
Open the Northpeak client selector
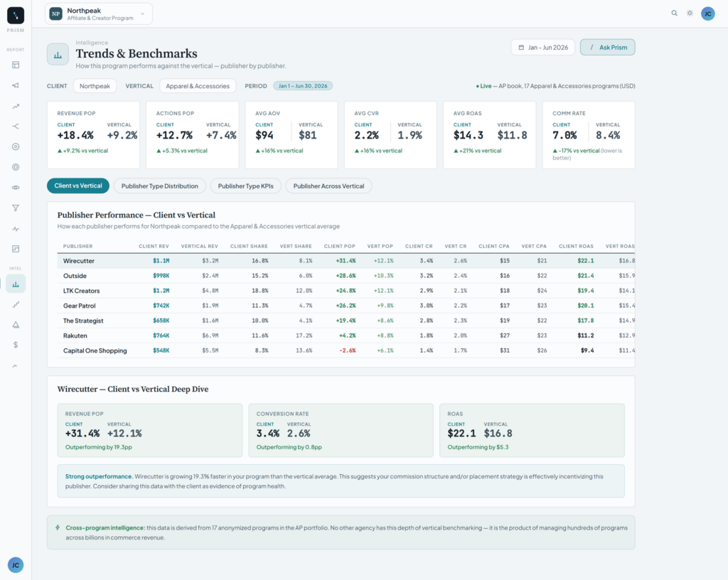coord(95,86)
